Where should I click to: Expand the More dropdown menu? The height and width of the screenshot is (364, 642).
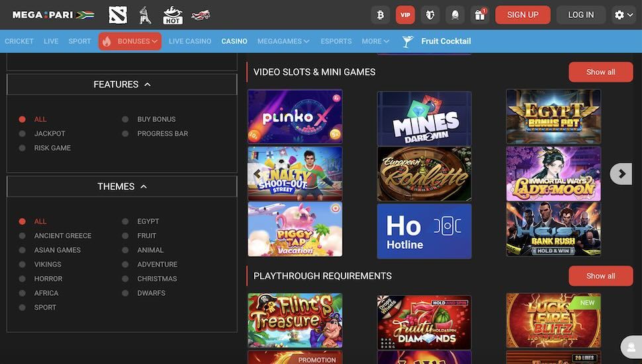coord(375,41)
